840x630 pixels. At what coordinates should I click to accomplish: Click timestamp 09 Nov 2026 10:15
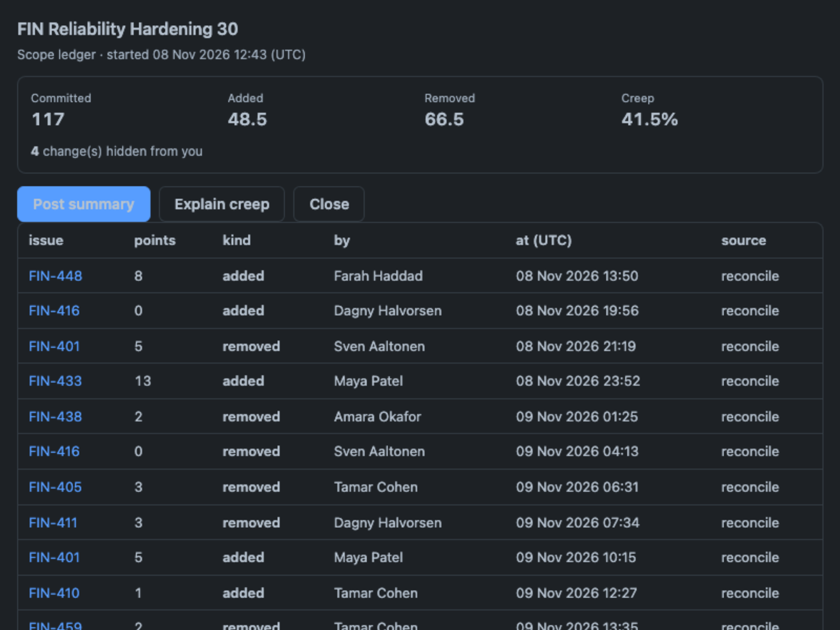(576, 558)
